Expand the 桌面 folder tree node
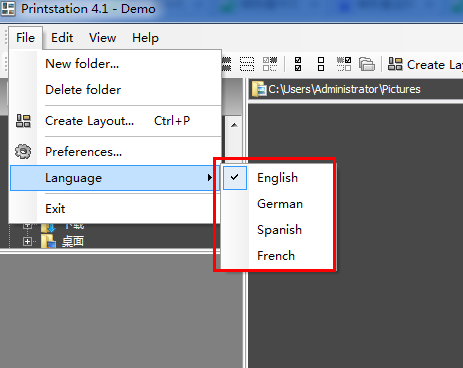 pyautogui.click(x=27, y=241)
